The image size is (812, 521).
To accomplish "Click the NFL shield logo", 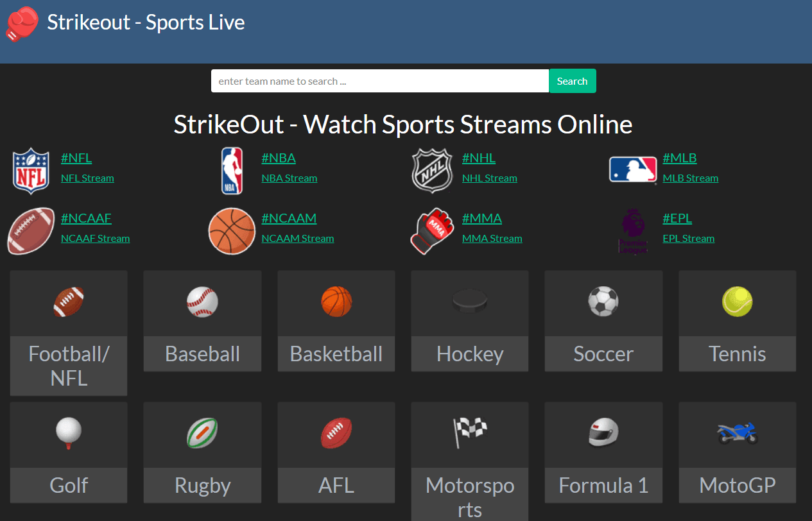I will (31, 171).
